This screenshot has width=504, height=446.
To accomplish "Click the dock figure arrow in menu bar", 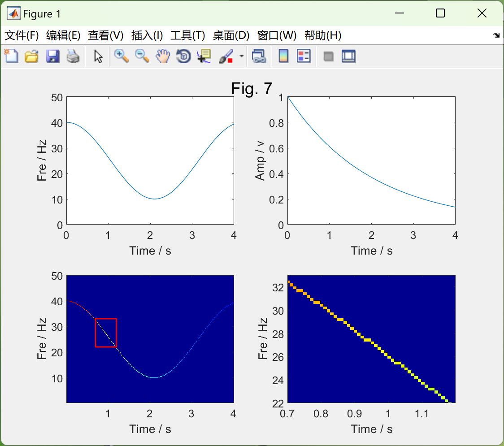I will click(496, 35).
